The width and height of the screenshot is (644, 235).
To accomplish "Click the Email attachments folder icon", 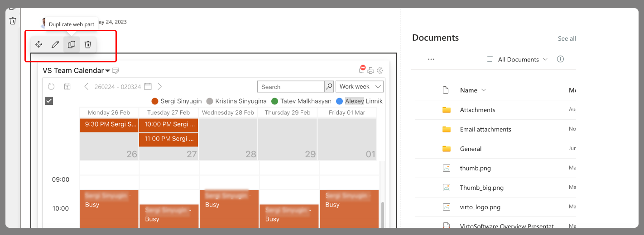I will click(x=447, y=129).
